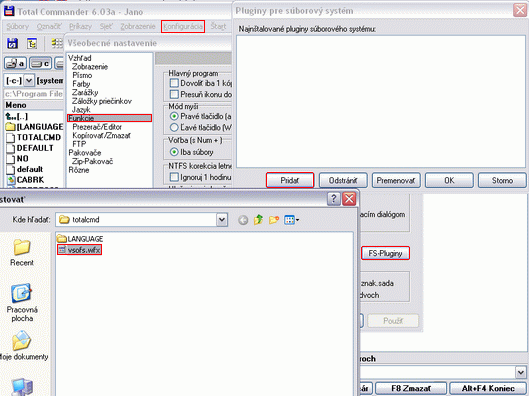Select drive a button
This screenshot has height=396, width=529.
pyautogui.click(x=16, y=63)
